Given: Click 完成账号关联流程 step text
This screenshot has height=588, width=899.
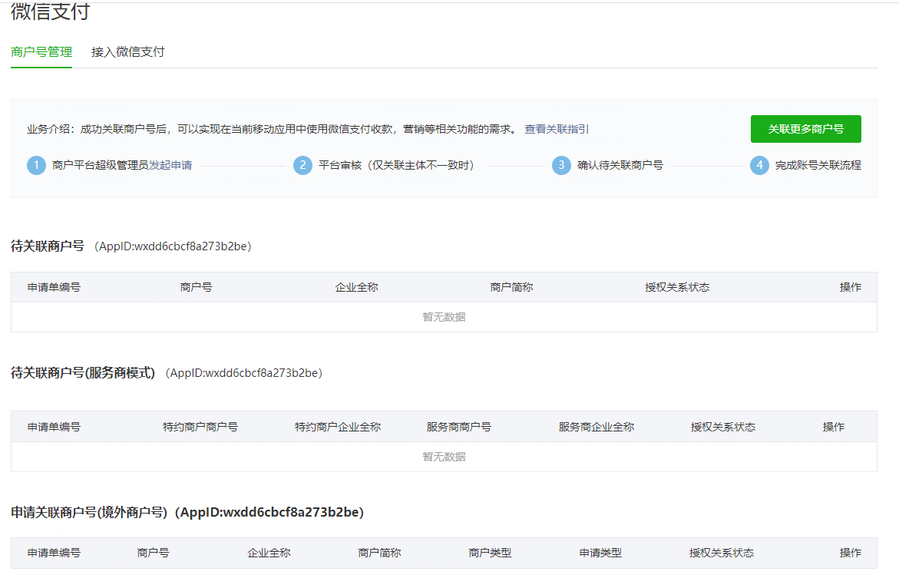Looking at the screenshot, I should coord(818,166).
